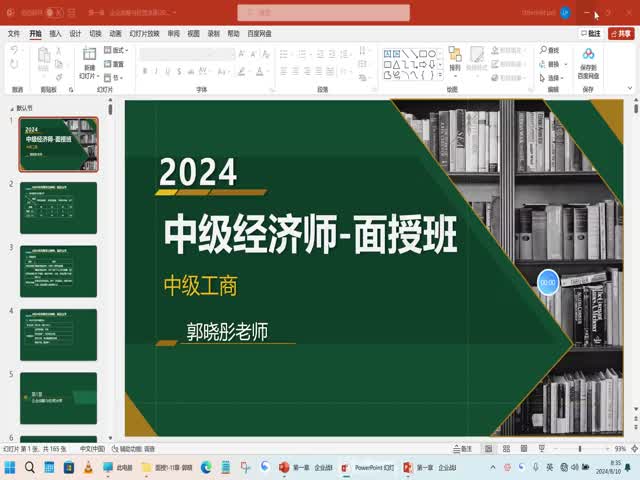Toggle Italic formatting
The width and height of the screenshot is (640, 480).
(x=156, y=71)
